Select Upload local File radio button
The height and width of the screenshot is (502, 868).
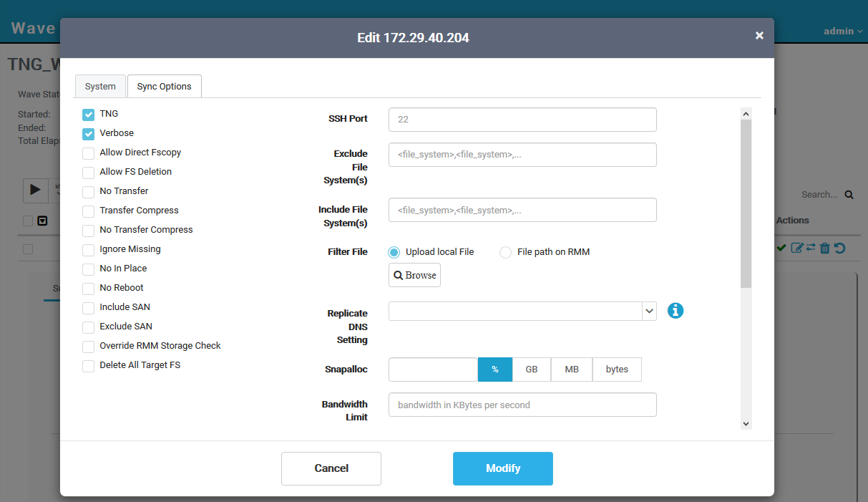(394, 252)
